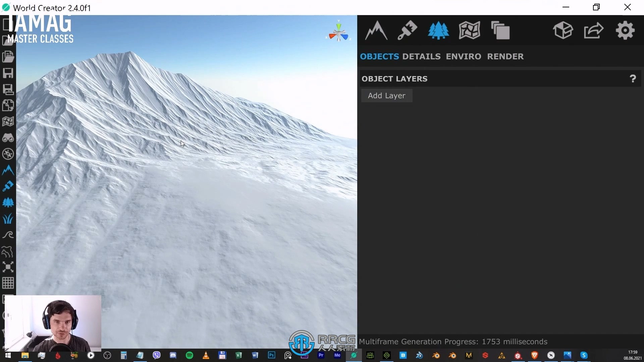Select the blue trees objects icon in top toolbar
This screenshot has height=362, width=644.
pos(438,31)
